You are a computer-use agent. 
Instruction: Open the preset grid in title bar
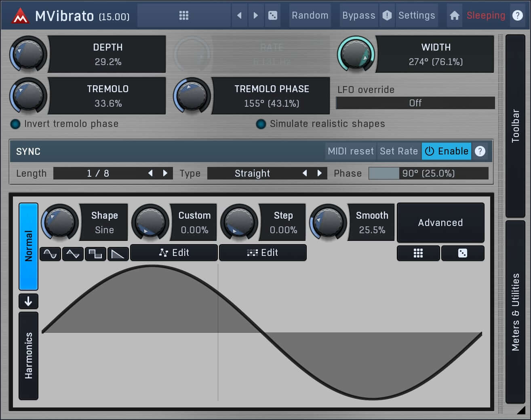coord(184,15)
